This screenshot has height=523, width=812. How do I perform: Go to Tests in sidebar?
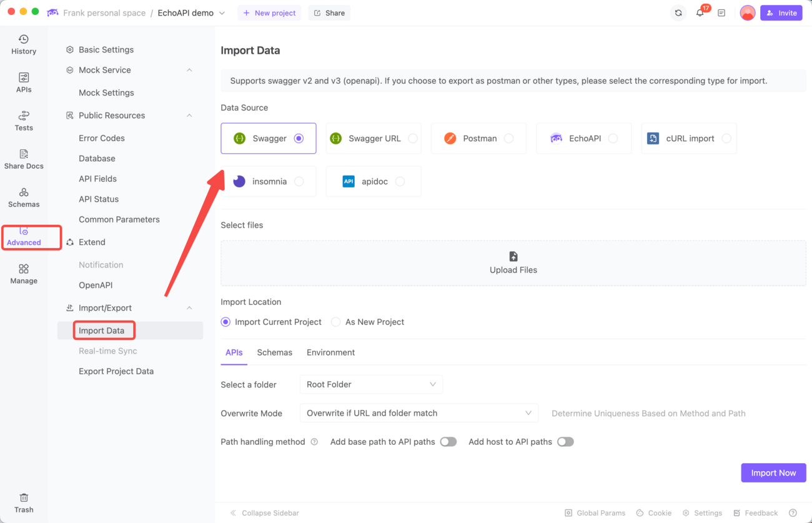tap(24, 121)
